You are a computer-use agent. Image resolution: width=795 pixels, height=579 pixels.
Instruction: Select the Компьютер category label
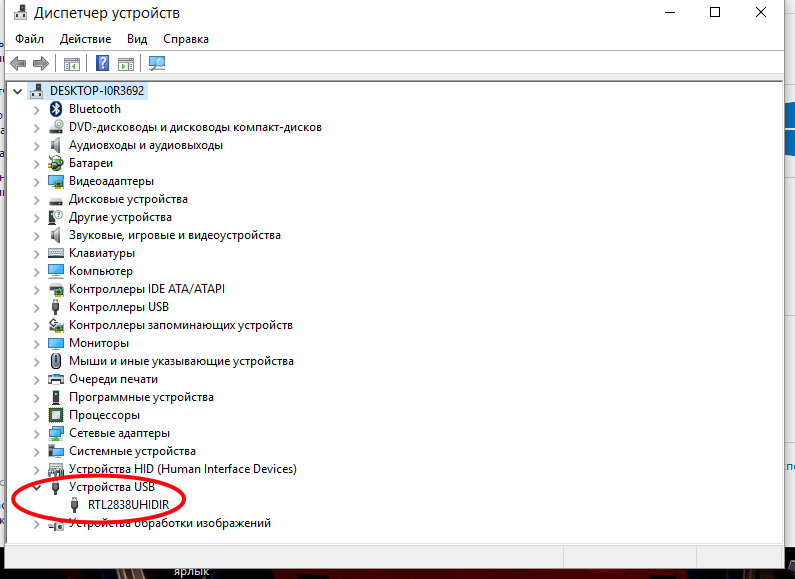[101, 271]
